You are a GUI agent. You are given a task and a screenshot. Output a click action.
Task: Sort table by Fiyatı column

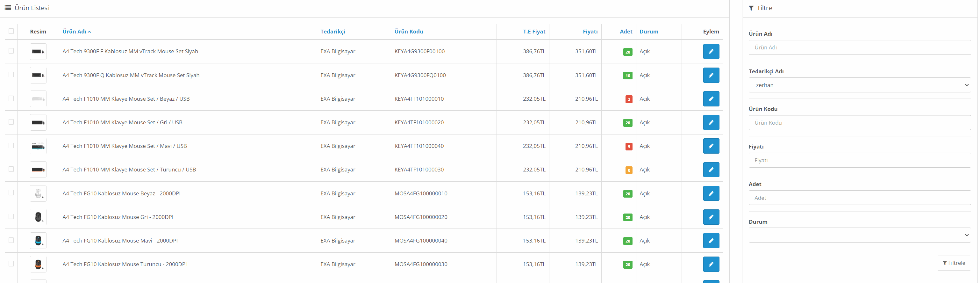[590, 32]
